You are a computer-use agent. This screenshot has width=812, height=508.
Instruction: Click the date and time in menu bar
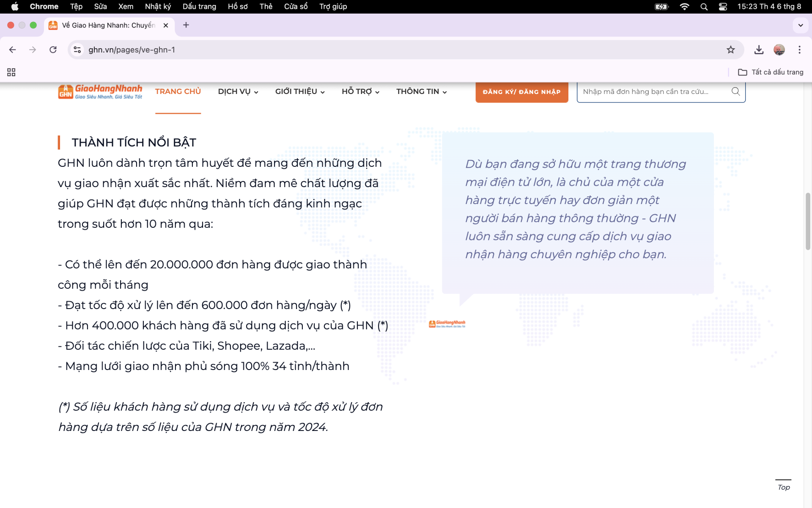(769, 6)
